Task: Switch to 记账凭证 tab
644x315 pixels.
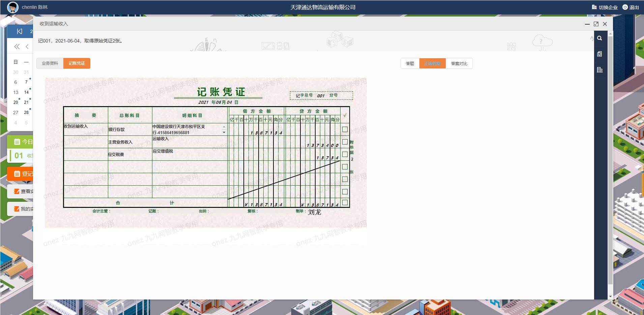Action: pyautogui.click(x=77, y=63)
